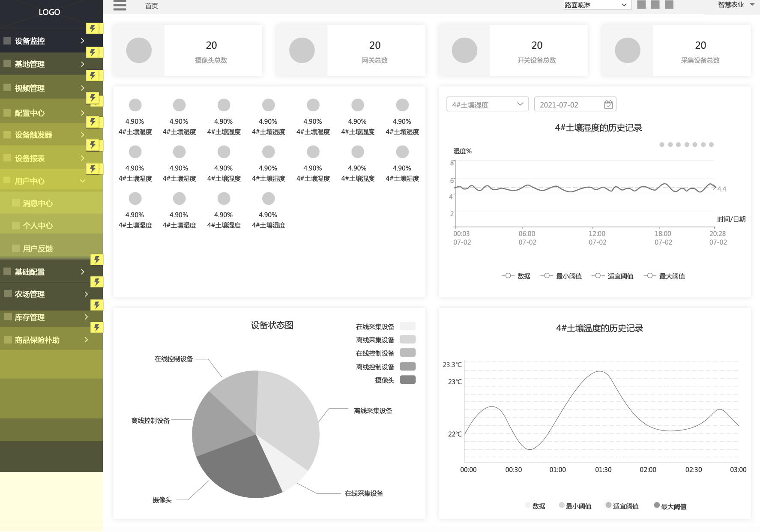Click the square icon beside 配置中心
This screenshot has height=532, width=760.
click(7, 113)
